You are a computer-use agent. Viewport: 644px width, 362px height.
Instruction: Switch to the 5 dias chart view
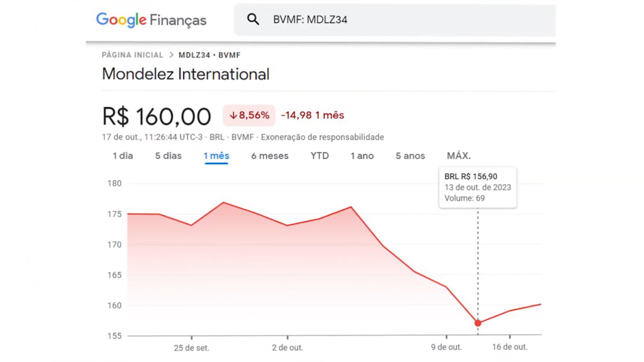pos(168,155)
